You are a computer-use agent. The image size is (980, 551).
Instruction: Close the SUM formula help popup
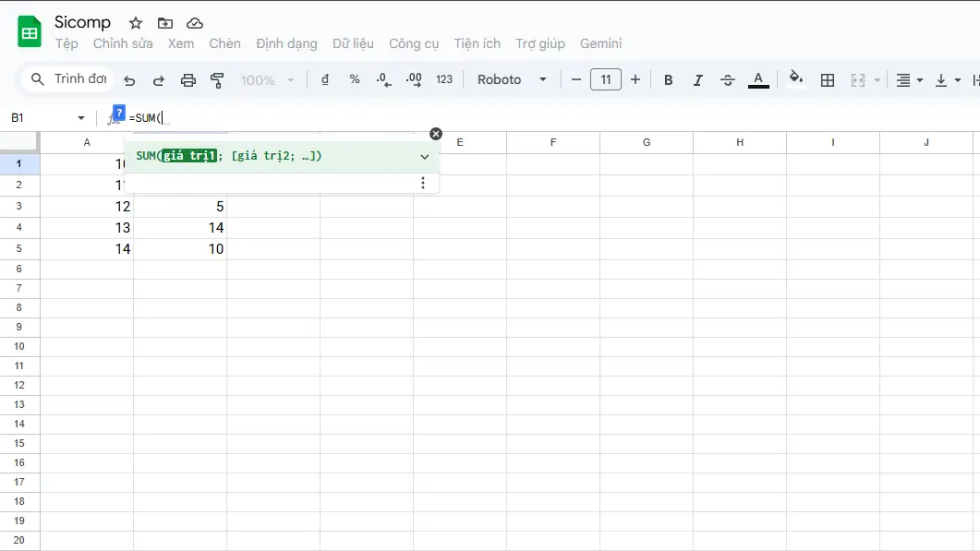pyautogui.click(x=435, y=133)
